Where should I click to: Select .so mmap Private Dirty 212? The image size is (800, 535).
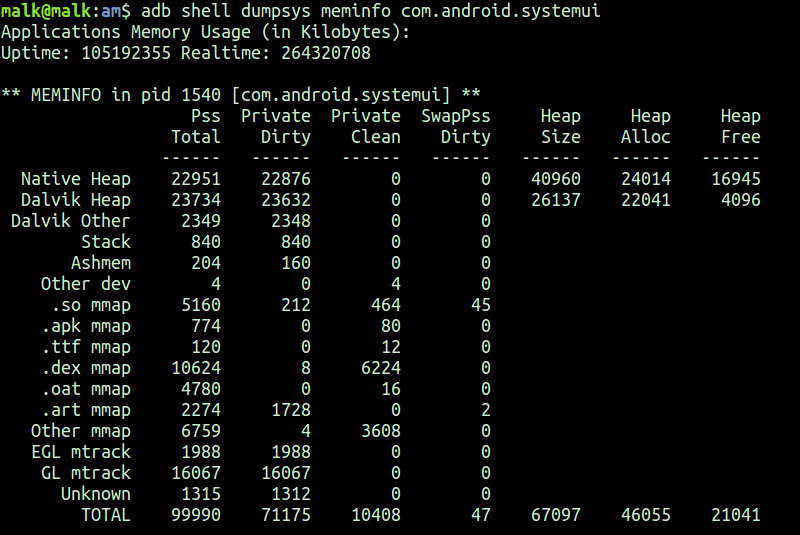[296, 305]
